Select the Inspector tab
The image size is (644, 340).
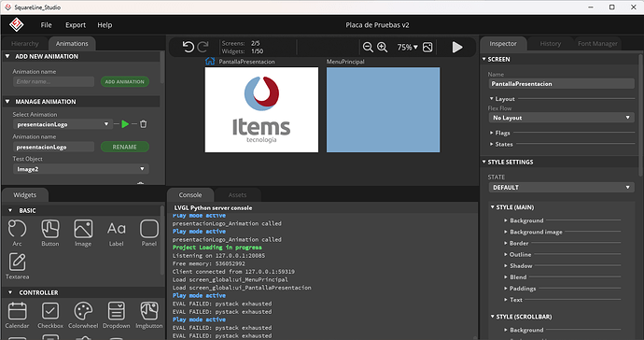tap(503, 44)
